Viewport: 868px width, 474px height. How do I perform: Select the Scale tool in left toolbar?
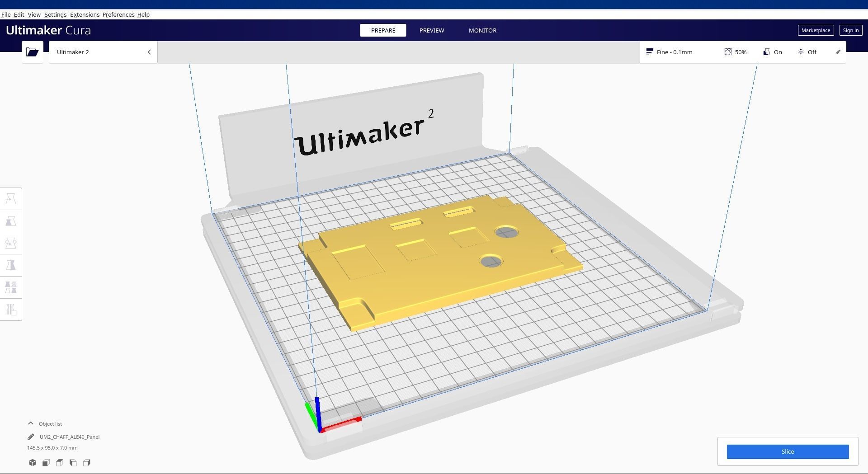click(x=11, y=221)
